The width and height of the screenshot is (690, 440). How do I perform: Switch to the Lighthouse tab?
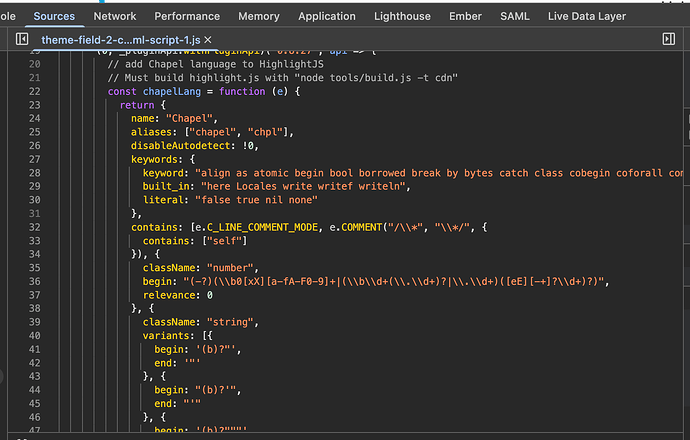coord(402,16)
